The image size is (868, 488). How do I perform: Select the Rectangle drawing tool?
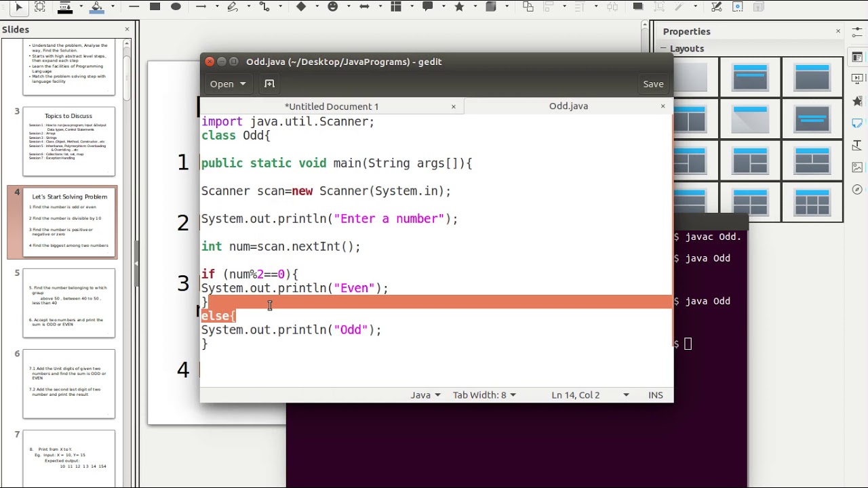tap(155, 7)
